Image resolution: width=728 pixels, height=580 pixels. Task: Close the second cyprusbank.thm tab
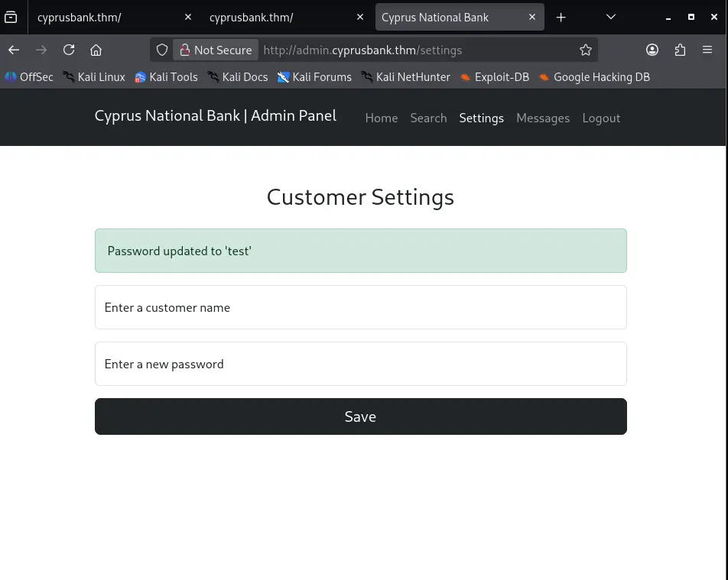pyautogui.click(x=360, y=17)
